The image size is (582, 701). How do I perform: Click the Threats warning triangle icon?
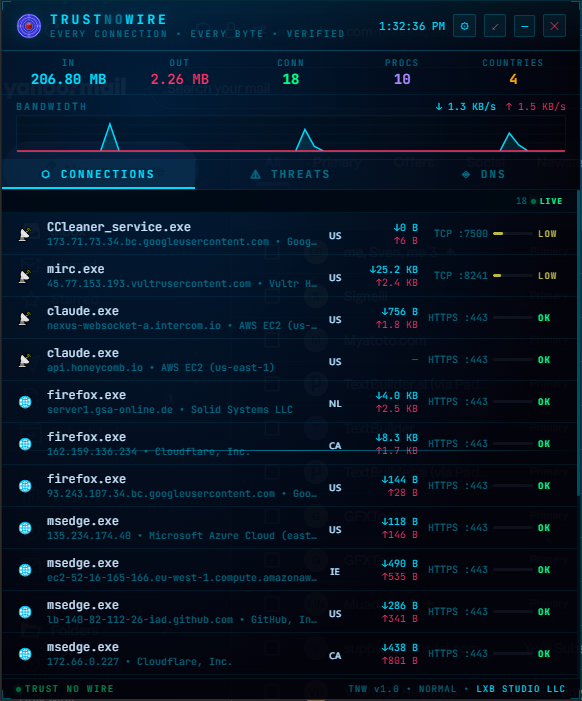point(255,174)
